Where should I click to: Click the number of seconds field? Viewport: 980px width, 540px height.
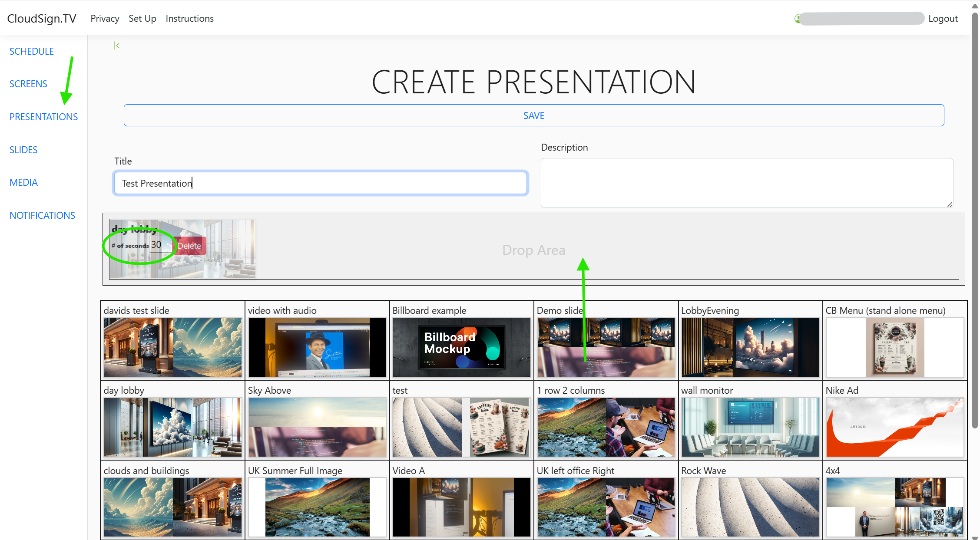(159, 245)
